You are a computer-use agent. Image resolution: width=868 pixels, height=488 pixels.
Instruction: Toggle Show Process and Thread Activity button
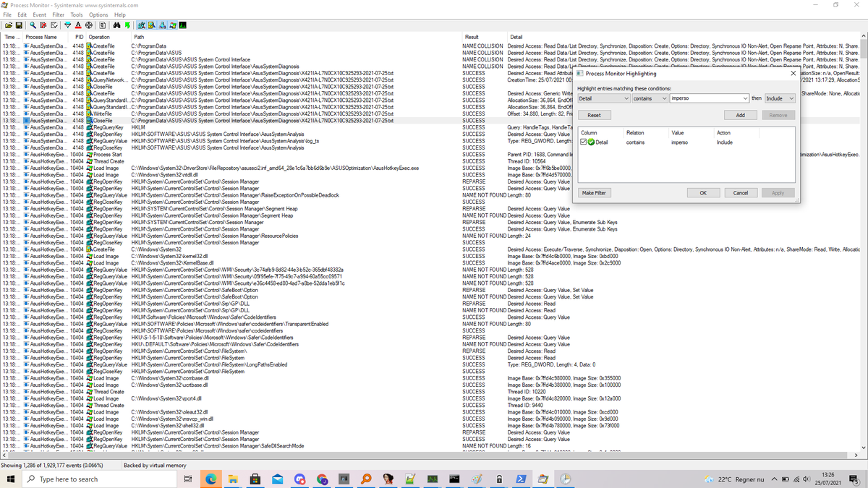(172, 25)
